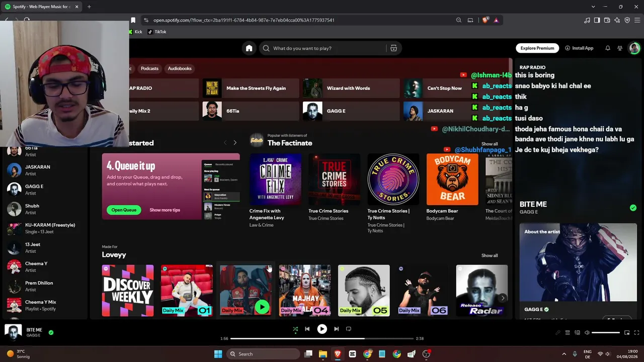Toggle repeat mode
This screenshot has width=644, height=362.
click(349, 329)
